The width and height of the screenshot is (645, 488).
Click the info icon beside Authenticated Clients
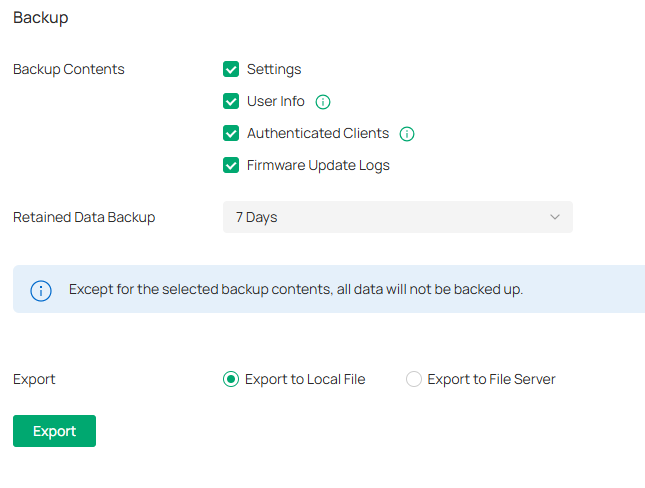point(407,134)
